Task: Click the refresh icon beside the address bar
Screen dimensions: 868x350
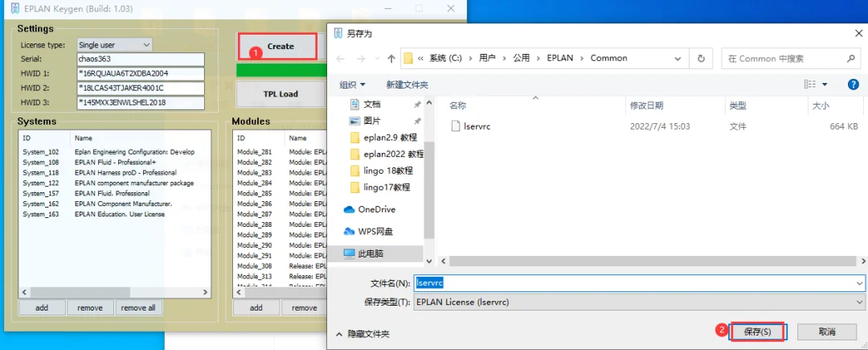Action: point(702,58)
